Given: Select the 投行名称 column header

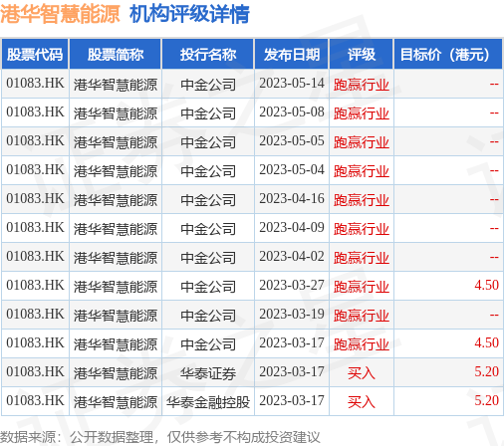Looking at the screenshot, I should (208, 55).
